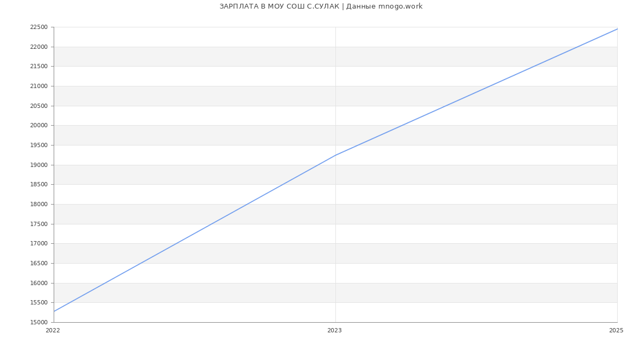Click the 22500 y-axis label
Screen dimensions: 644x349
39,27
